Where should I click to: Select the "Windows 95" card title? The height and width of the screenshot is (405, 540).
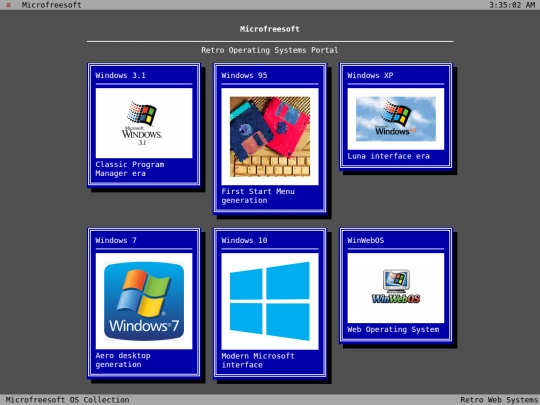click(x=244, y=75)
